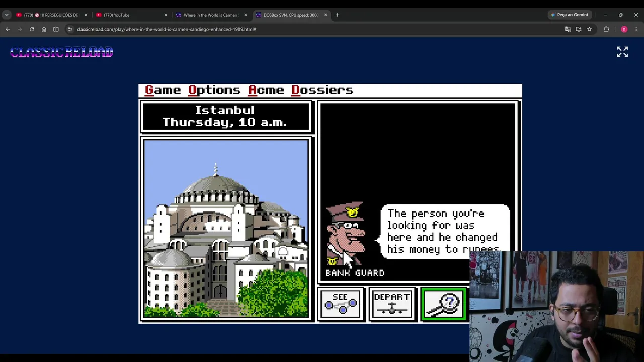View site information for classicreload.com
Viewport: 644px width, 362px height.
[x=70, y=29]
